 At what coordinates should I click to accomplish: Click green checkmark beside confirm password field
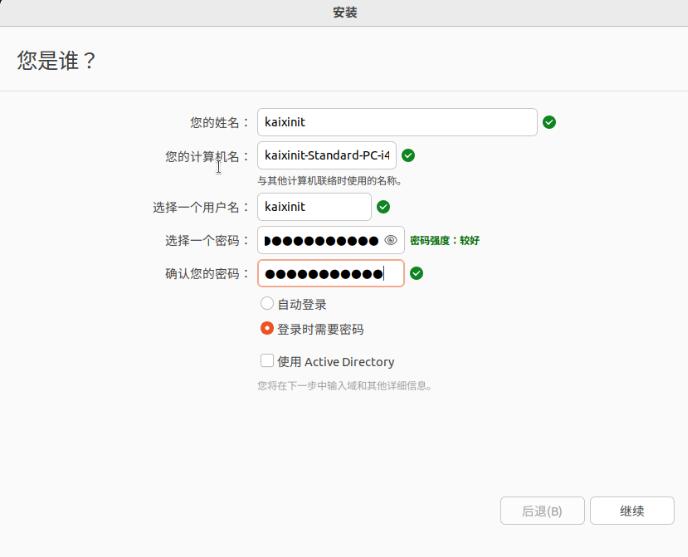[416, 273]
